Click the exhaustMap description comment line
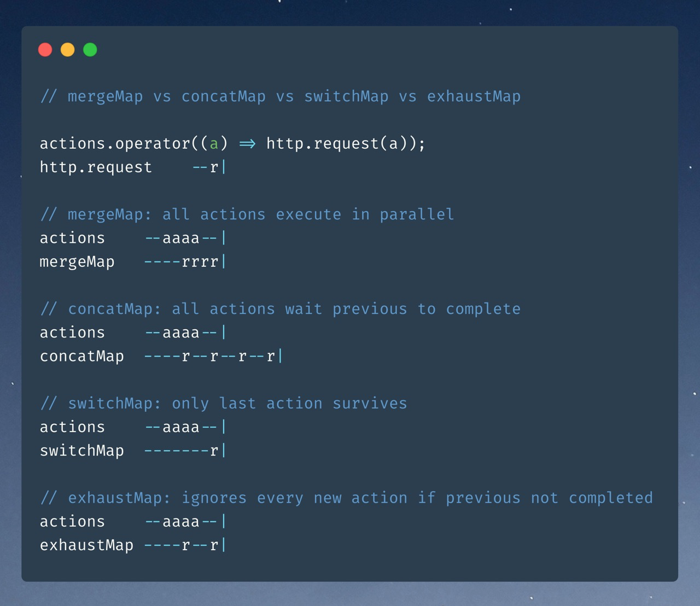The image size is (700, 606). point(346,498)
